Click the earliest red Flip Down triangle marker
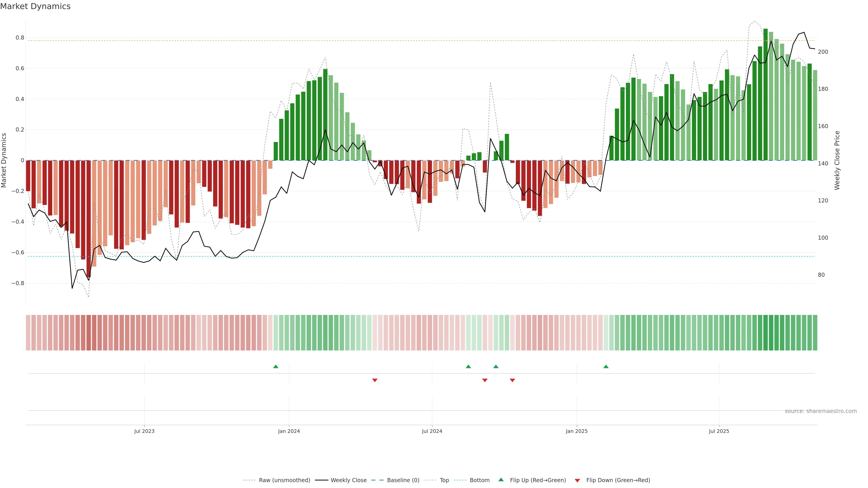Viewport: 868px width, 488px height. (375, 380)
